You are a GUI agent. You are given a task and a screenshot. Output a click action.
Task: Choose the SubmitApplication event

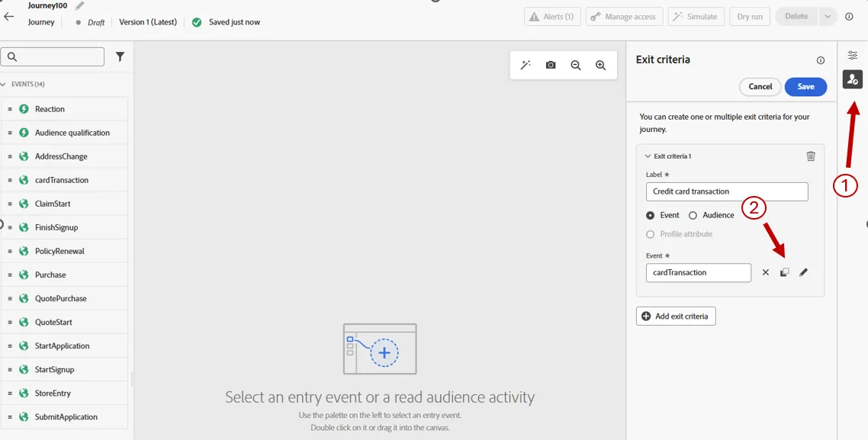[65, 417]
